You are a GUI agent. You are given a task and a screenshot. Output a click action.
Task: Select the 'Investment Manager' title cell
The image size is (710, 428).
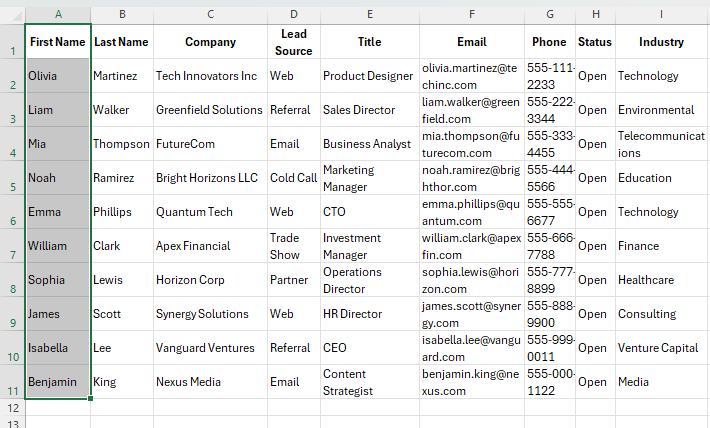click(369, 246)
